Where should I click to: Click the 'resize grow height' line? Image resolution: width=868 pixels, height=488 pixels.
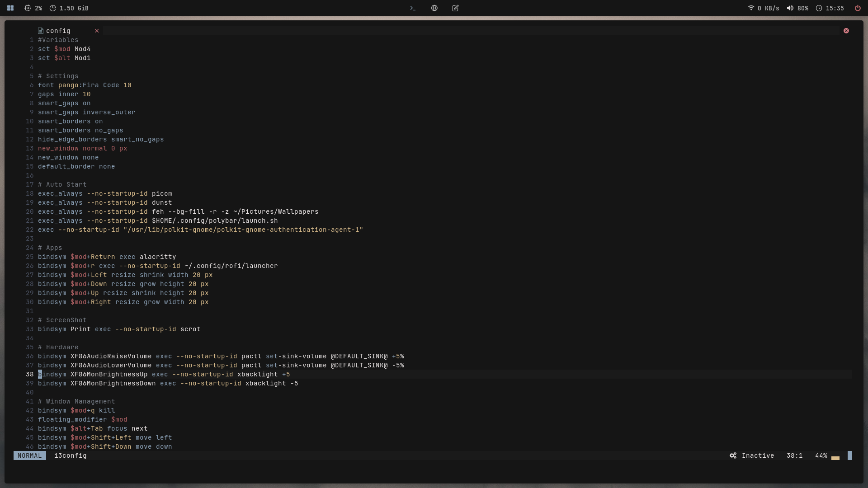point(123,284)
